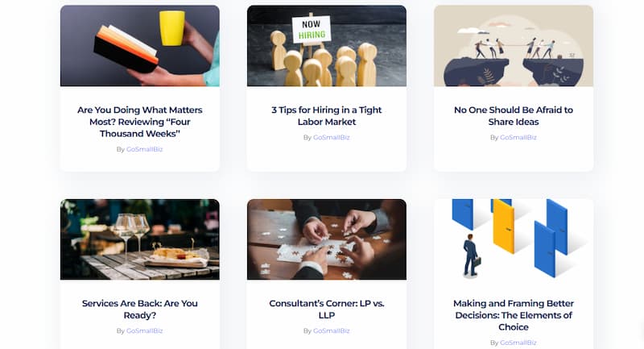644x349 pixels.
Task: Open the tug-of-war illustration thumbnail
Action: 514,46
